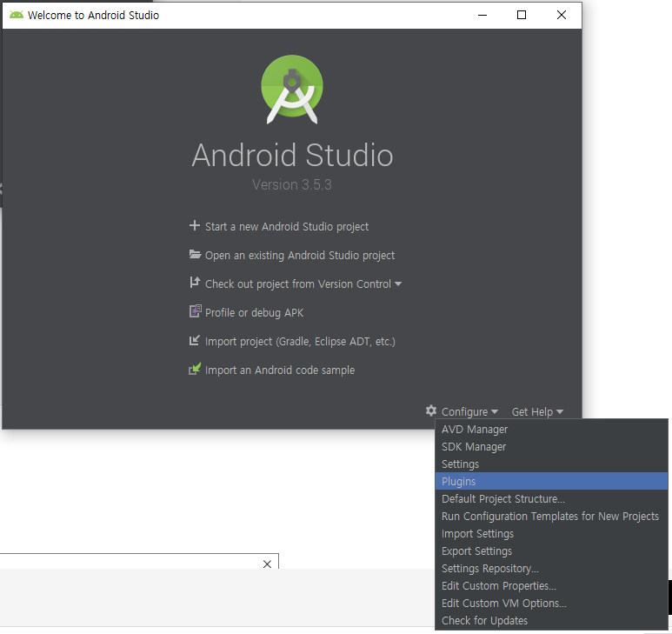Click the Configure gear icon
The image size is (672, 634).
click(x=431, y=410)
